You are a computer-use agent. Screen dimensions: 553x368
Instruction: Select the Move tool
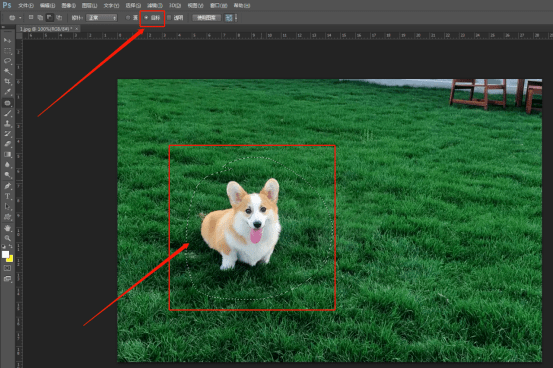pos(7,41)
